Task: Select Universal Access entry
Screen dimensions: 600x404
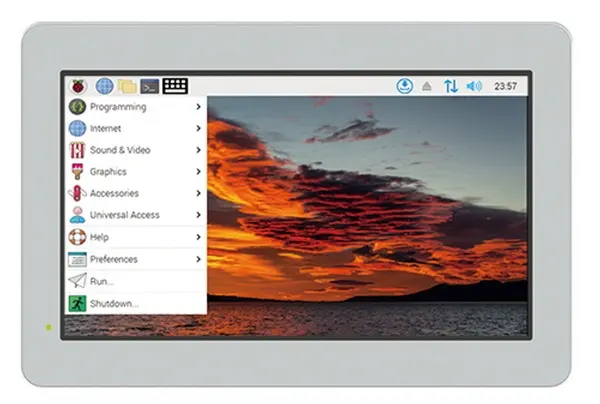Action: coord(136,215)
